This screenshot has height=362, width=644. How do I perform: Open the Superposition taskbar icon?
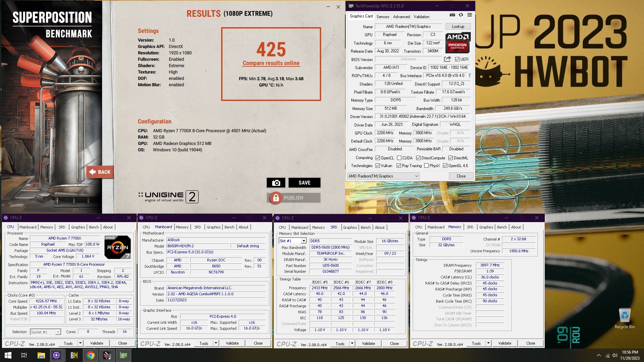pyautogui.click(x=107, y=355)
